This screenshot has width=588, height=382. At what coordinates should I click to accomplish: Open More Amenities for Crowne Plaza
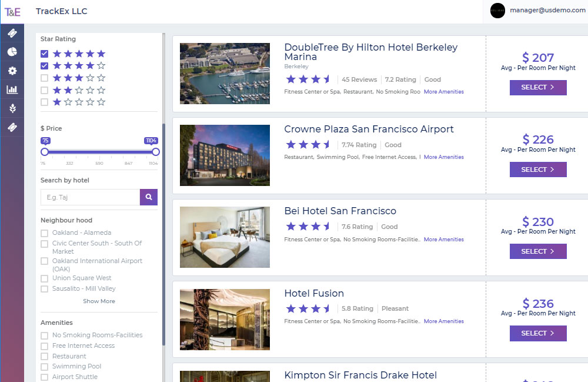click(x=443, y=157)
